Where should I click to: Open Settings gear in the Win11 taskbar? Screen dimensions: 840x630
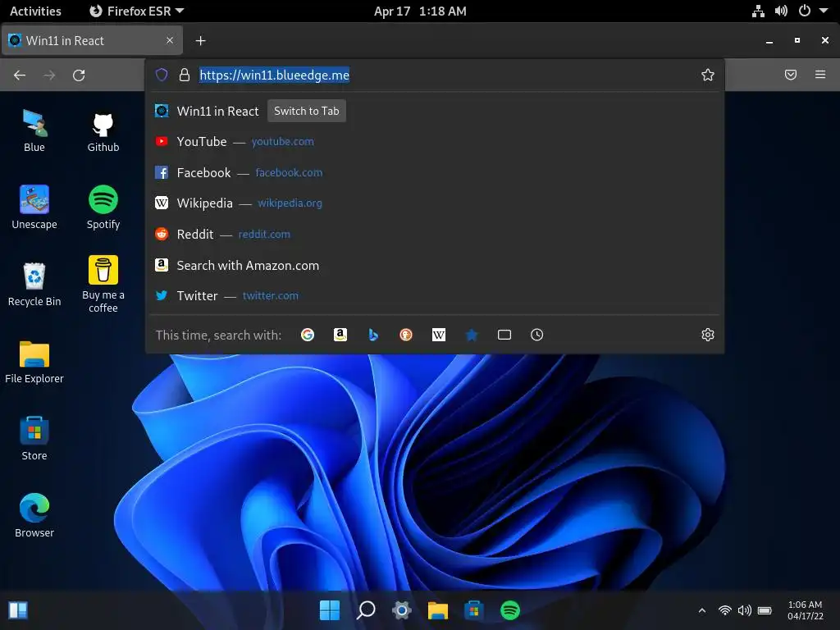click(402, 610)
